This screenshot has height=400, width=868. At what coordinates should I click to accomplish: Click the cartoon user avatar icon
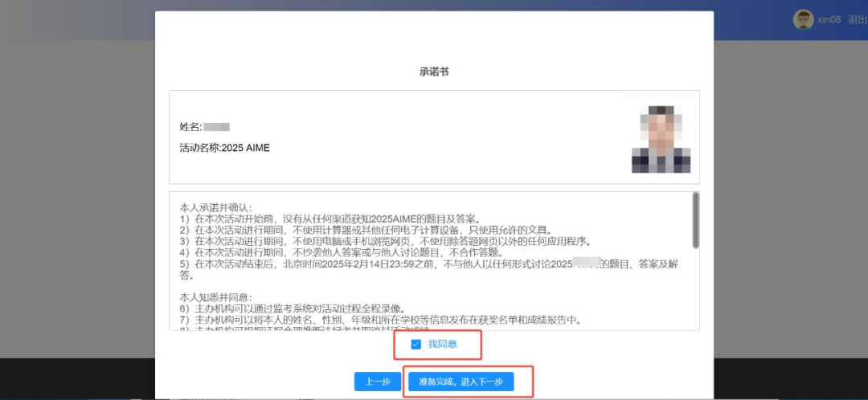(803, 20)
